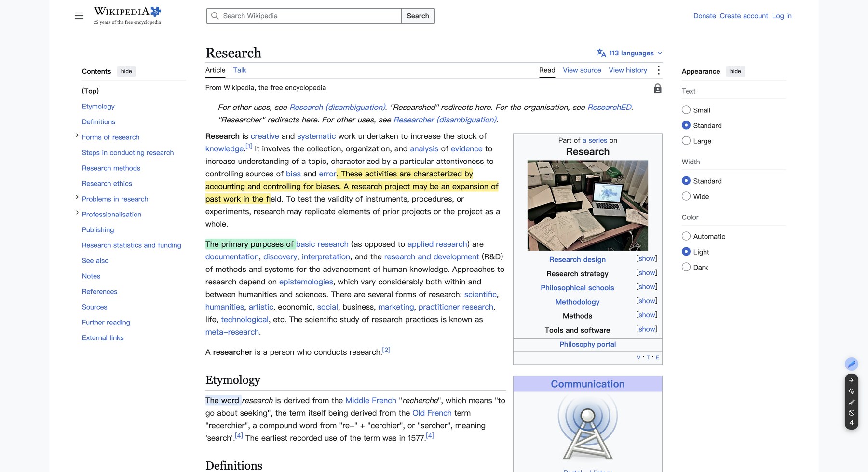Select Small text size
Image resolution: width=868 pixels, height=472 pixels.
pos(686,110)
